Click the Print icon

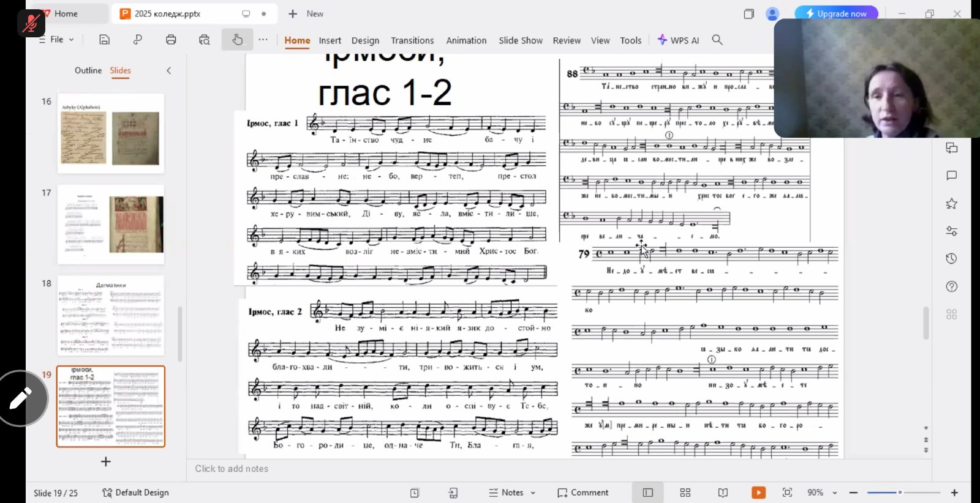pos(171,40)
